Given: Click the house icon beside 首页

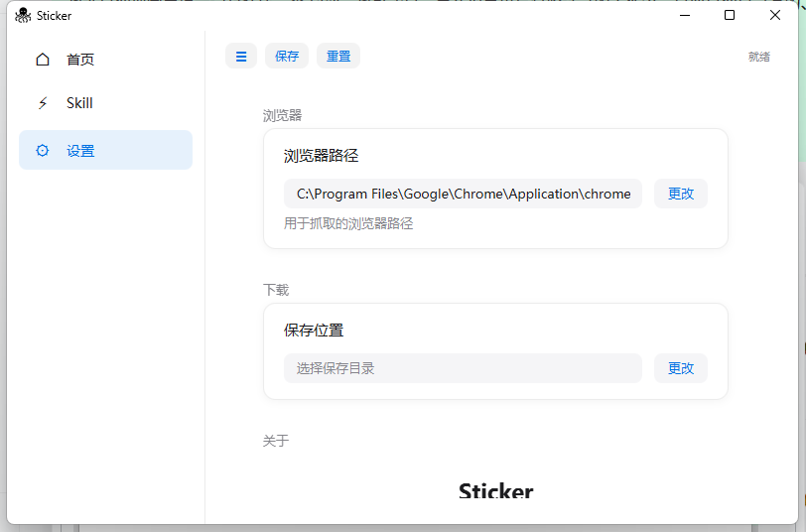Looking at the screenshot, I should click(x=43, y=60).
